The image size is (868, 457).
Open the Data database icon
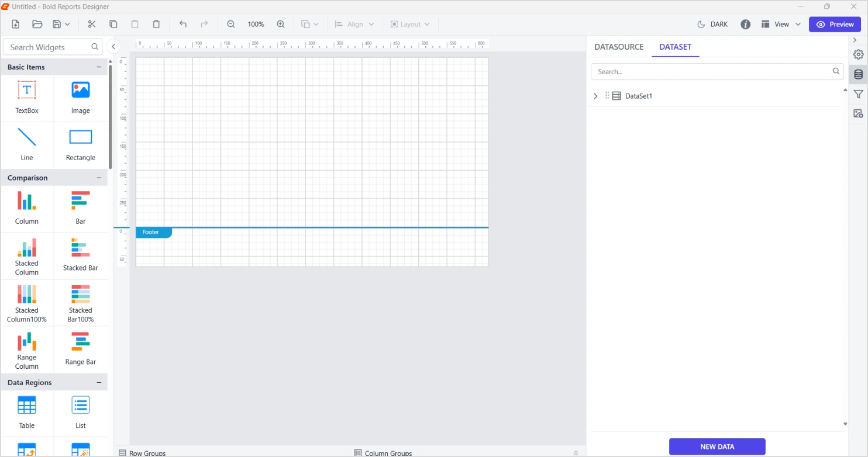(x=858, y=74)
